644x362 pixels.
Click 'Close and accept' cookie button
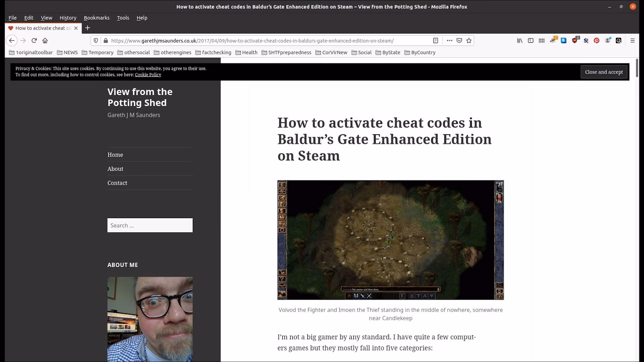click(604, 72)
